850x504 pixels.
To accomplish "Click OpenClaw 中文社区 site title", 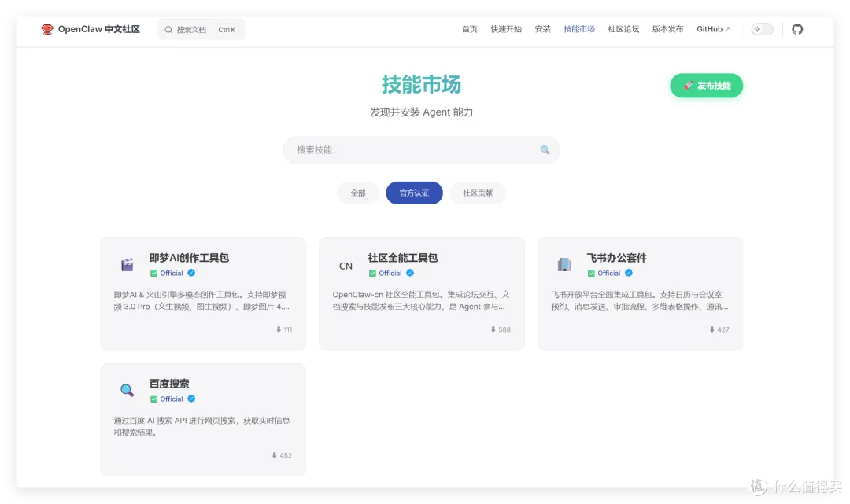I will (x=98, y=29).
